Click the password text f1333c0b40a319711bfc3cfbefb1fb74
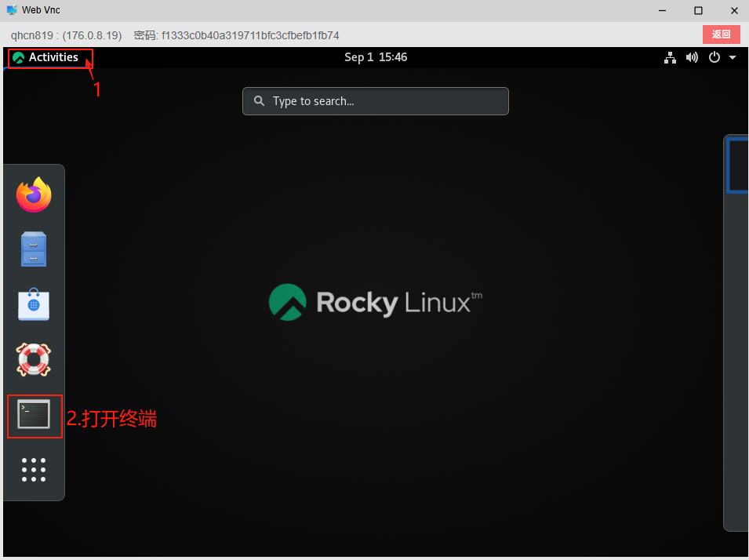This screenshot has height=560, width=749. pos(250,36)
